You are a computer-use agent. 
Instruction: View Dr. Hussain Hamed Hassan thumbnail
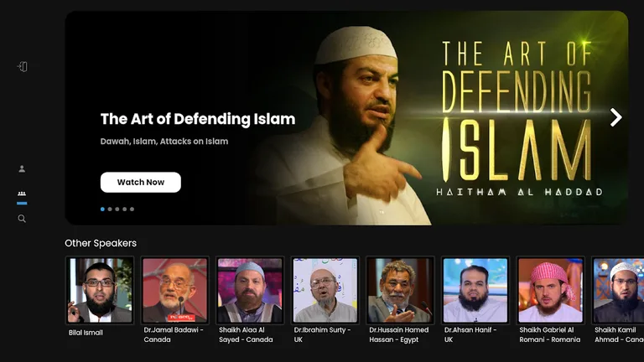[x=400, y=290]
